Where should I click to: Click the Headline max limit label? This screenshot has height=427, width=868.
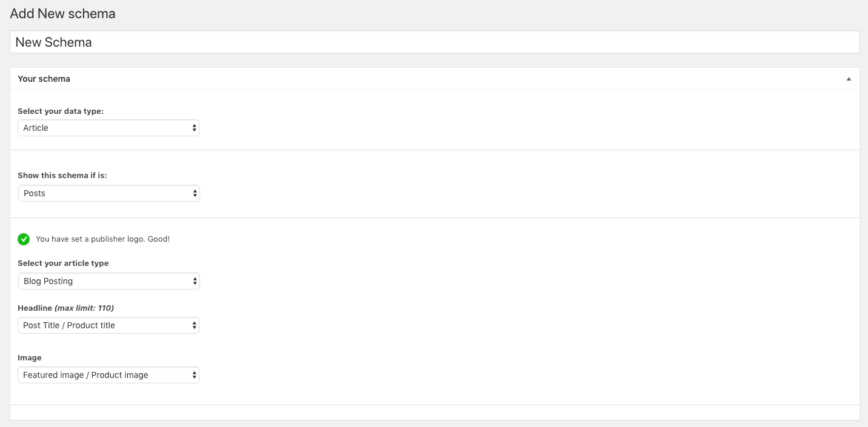(66, 308)
